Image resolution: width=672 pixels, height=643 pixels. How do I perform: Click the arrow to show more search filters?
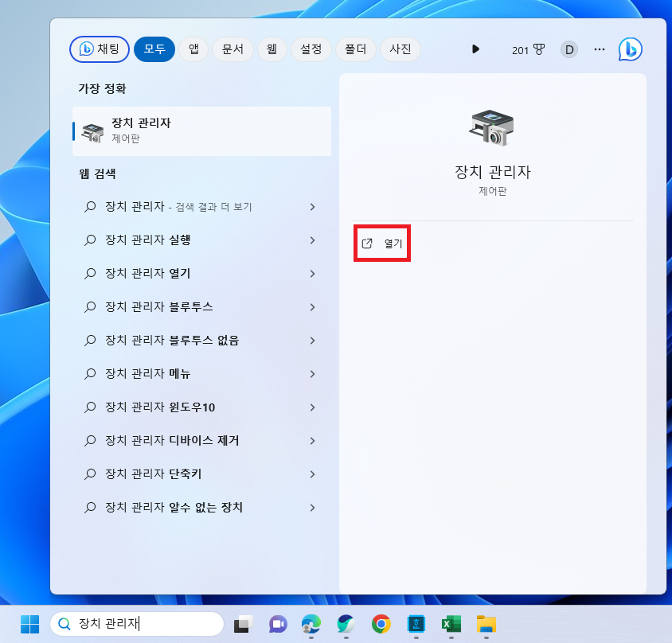pos(475,49)
